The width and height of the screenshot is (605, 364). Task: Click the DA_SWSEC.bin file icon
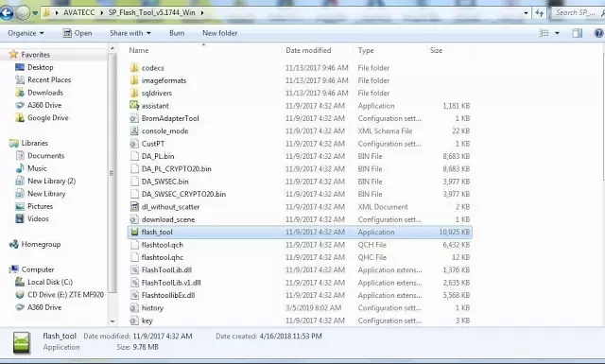click(x=134, y=182)
